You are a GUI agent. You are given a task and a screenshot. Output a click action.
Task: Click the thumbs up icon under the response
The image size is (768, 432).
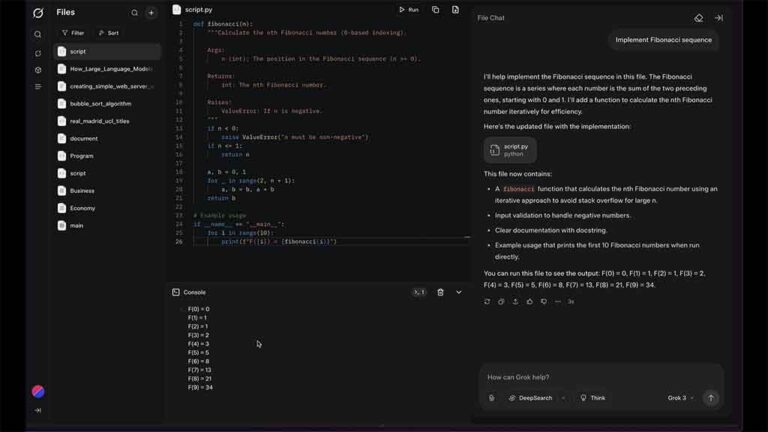tap(530, 301)
